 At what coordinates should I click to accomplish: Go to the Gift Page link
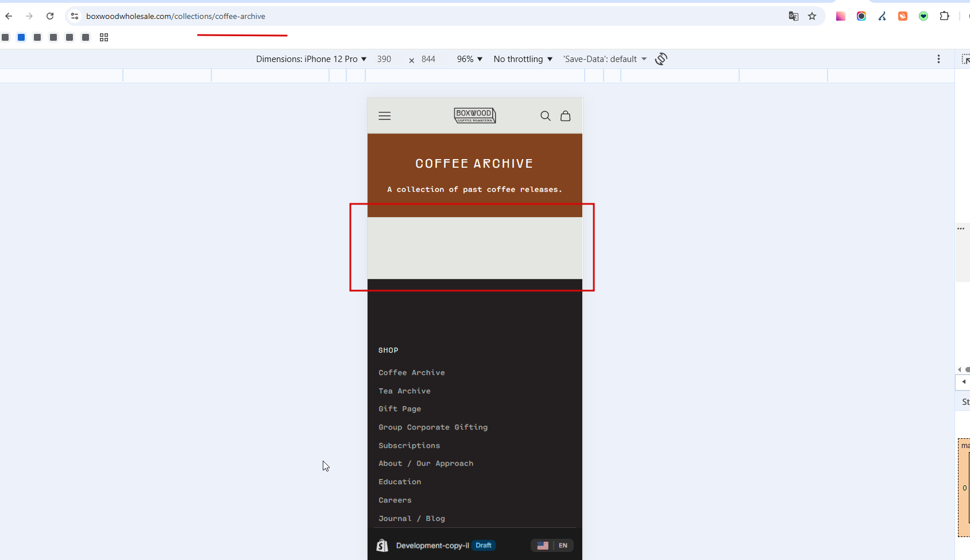(400, 409)
